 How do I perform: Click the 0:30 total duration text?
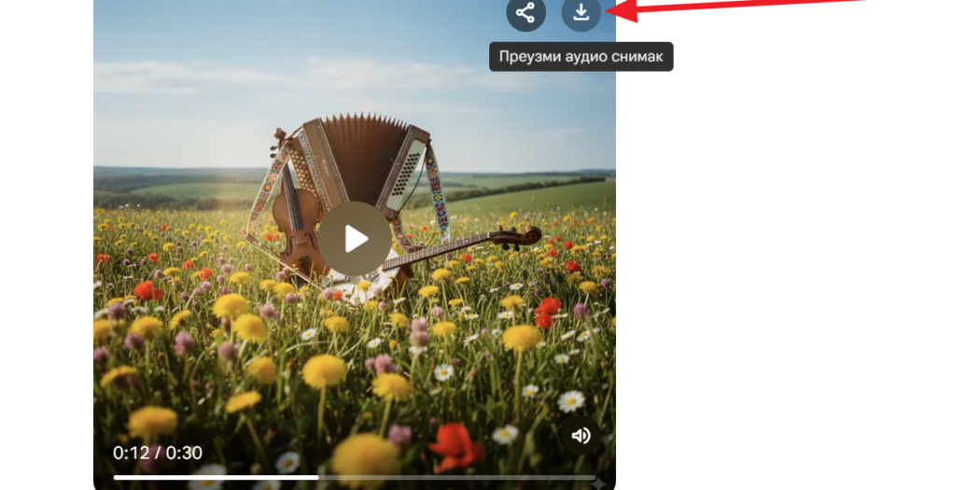pyautogui.click(x=185, y=453)
